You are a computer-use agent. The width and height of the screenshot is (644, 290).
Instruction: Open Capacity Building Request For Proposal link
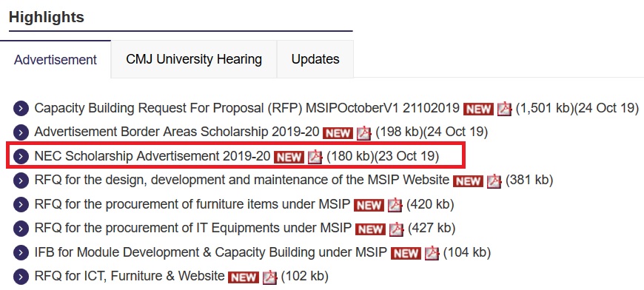click(246, 108)
